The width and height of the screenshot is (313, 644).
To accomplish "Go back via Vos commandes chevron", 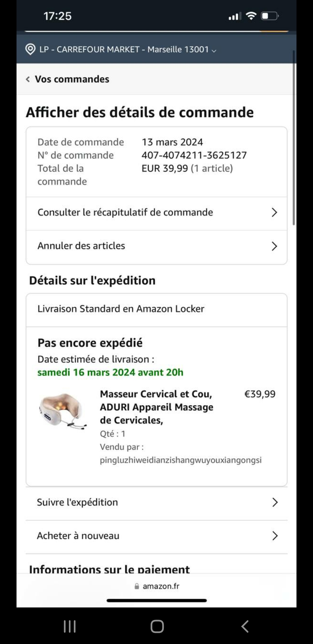I will point(28,79).
